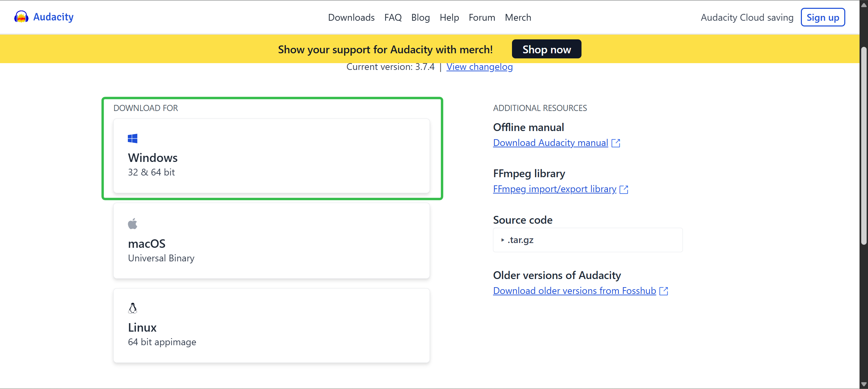Open the Downloads menu item
The width and height of the screenshot is (868, 389).
tap(351, 17)
